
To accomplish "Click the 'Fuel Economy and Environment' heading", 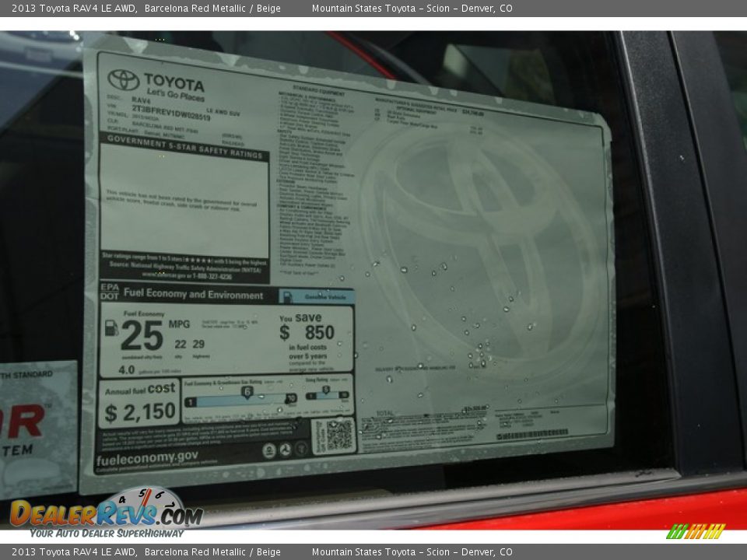I will 194,294.
